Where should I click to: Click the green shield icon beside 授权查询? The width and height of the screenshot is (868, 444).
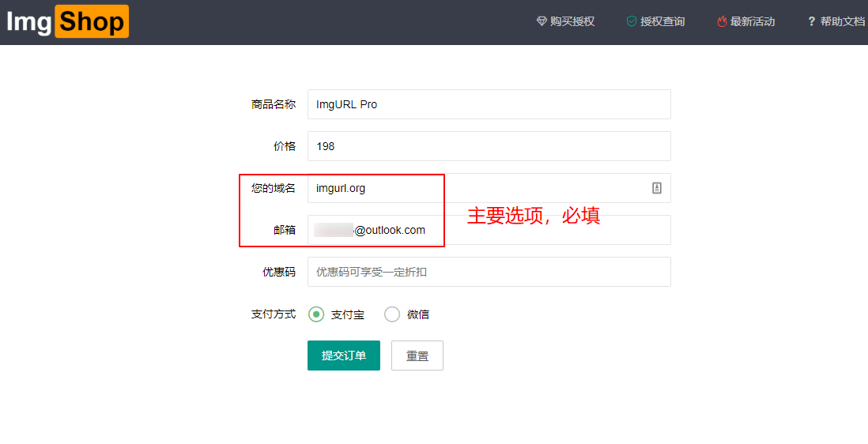[632, 21]
